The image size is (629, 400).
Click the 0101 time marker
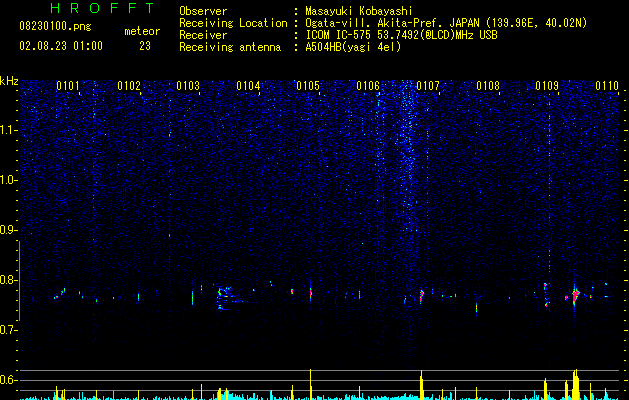point(68,86)
